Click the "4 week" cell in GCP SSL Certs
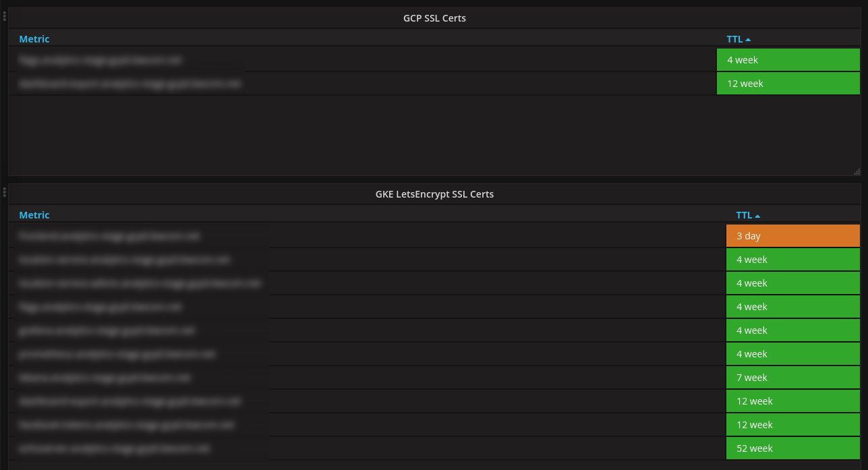 (x=788, y=60)
